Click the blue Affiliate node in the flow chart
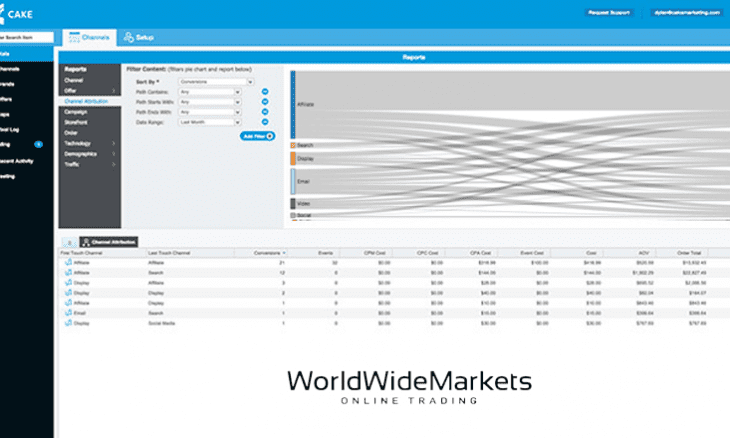730x438 pixels. tap(293, 104)
